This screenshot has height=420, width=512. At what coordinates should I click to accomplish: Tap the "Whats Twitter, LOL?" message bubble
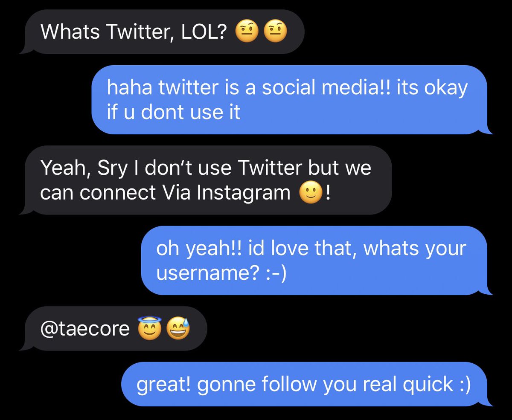pyautogui.click(x=163, y=32)
